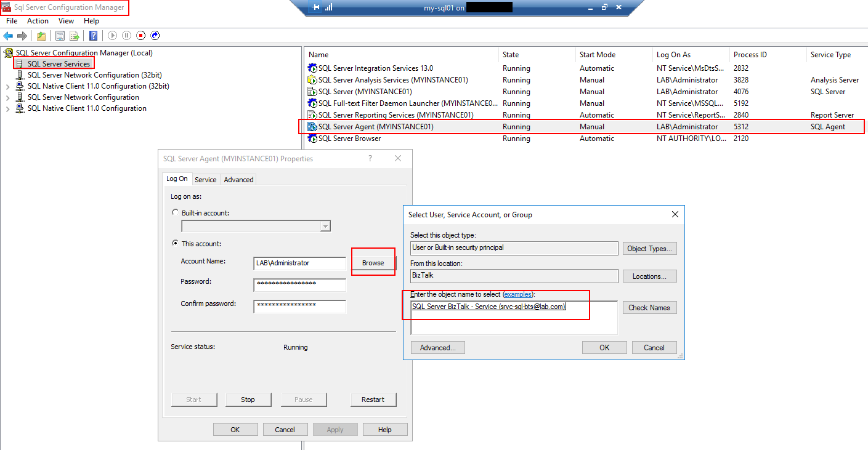Click the Log On As column header
This screenshot has width=868, height=450.
pos(691,55)
